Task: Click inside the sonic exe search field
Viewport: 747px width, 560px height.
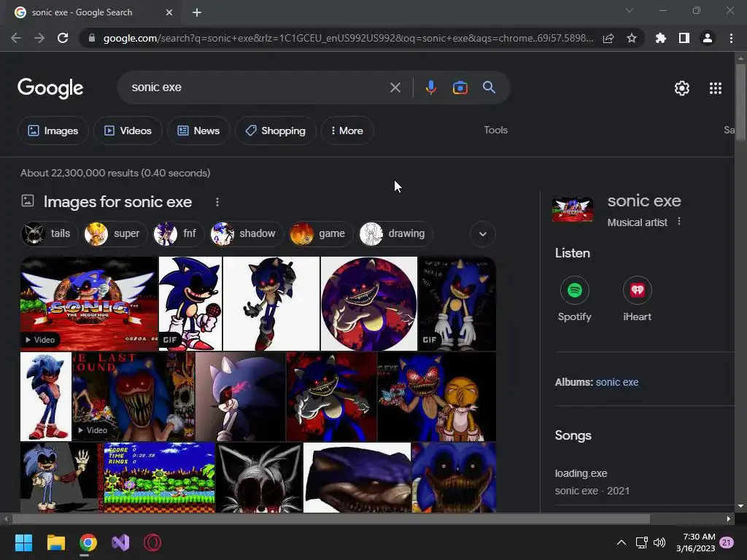Action: pyautogui.click(x=258, y=87)
